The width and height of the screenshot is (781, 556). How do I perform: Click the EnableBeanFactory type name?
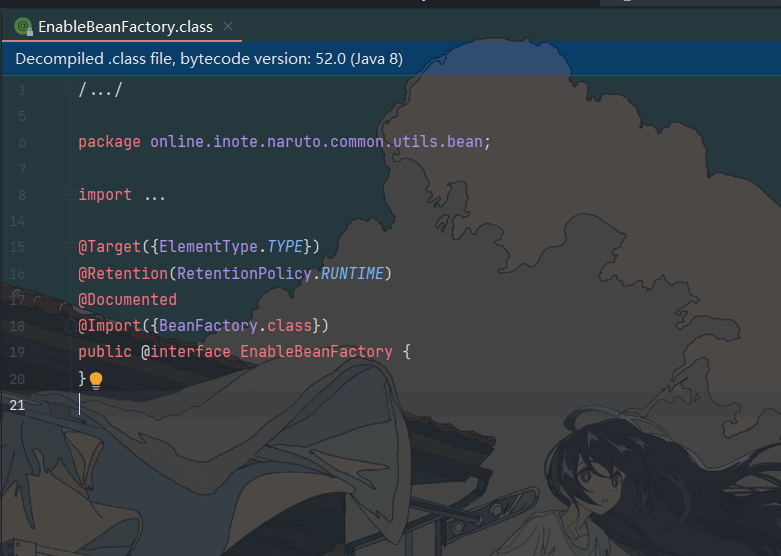click(x=316, y=352)
